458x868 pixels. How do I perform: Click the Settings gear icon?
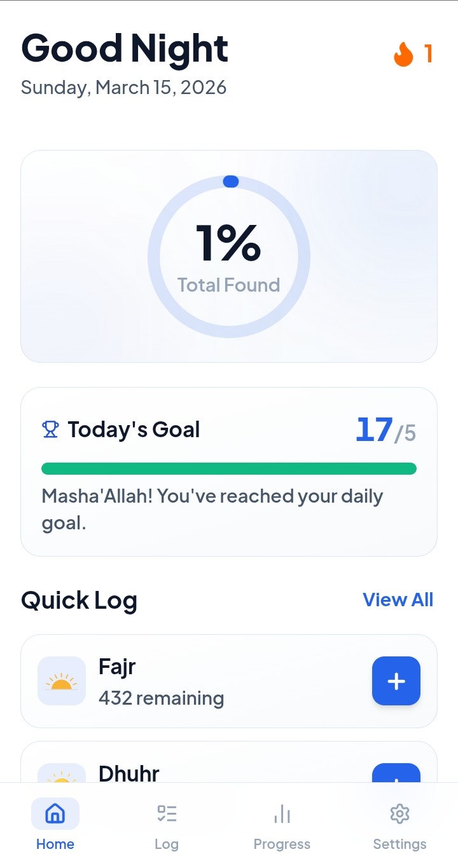click(399, 813)
